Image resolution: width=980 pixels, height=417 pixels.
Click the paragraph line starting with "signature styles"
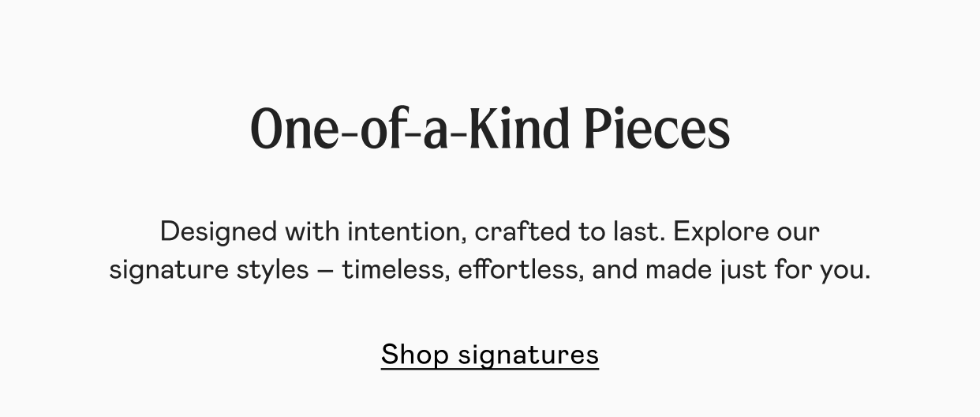point(489,270)
